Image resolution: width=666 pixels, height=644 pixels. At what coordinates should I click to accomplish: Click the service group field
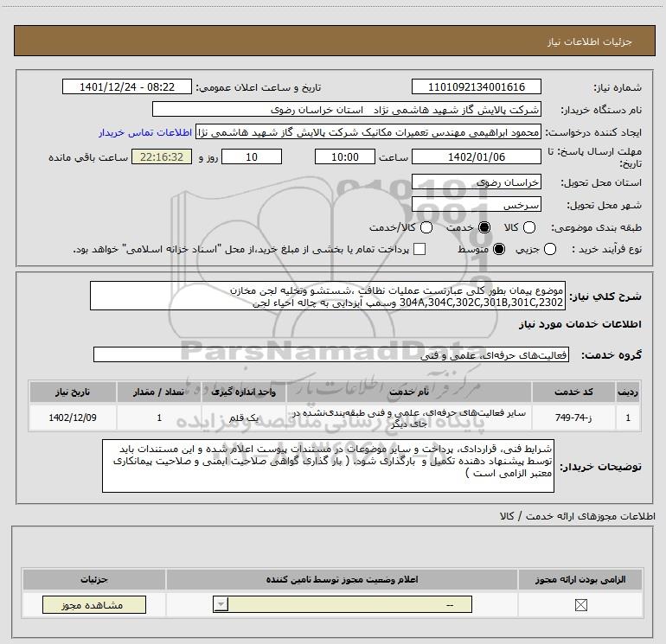pyautogui.click(x=331, y=355)
